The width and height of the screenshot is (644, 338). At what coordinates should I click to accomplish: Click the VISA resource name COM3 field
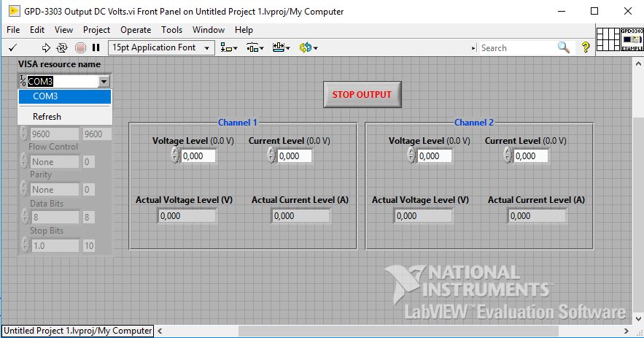[63, 82]
